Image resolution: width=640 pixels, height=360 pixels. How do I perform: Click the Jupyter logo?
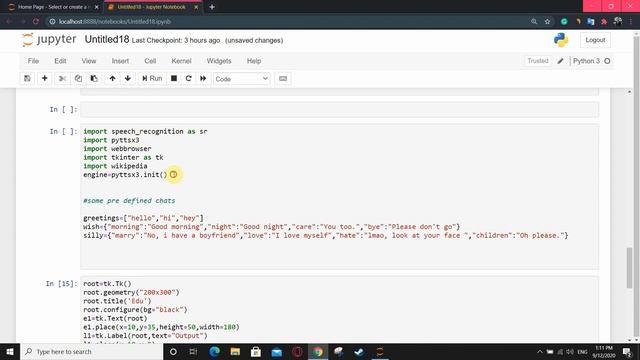pos(49,40)
